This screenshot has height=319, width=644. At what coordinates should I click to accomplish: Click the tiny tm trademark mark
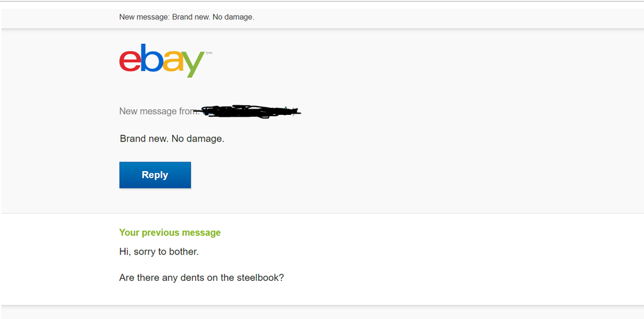click(209, 53)
